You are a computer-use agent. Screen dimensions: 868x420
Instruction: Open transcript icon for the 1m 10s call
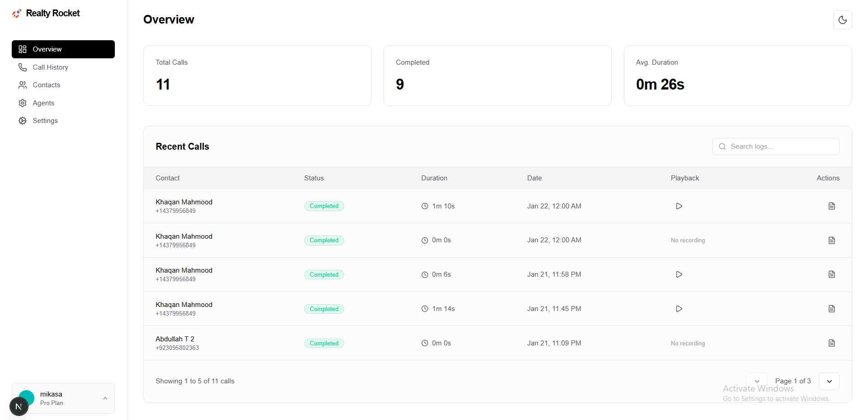[x=831, y=206]
